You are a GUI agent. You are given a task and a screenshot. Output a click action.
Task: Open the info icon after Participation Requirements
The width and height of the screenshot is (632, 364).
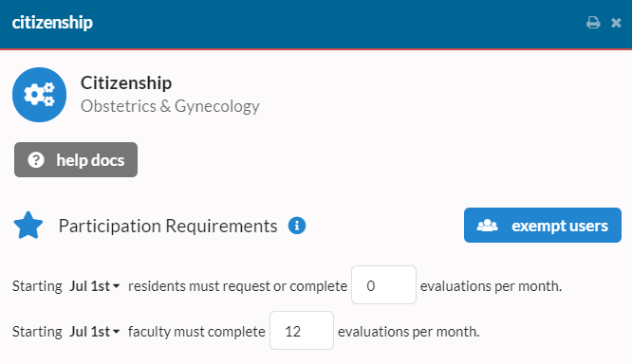(297, 226)
